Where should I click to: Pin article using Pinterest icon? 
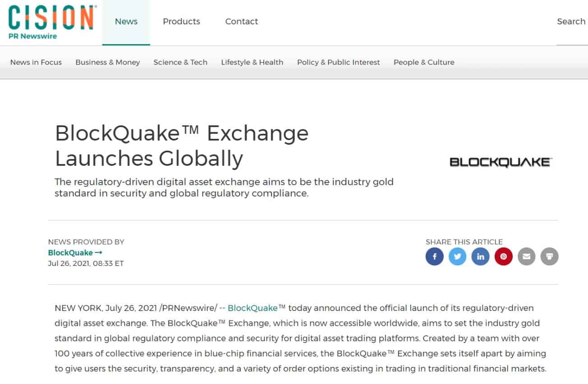pyautogui.click(x=504, y=256)
